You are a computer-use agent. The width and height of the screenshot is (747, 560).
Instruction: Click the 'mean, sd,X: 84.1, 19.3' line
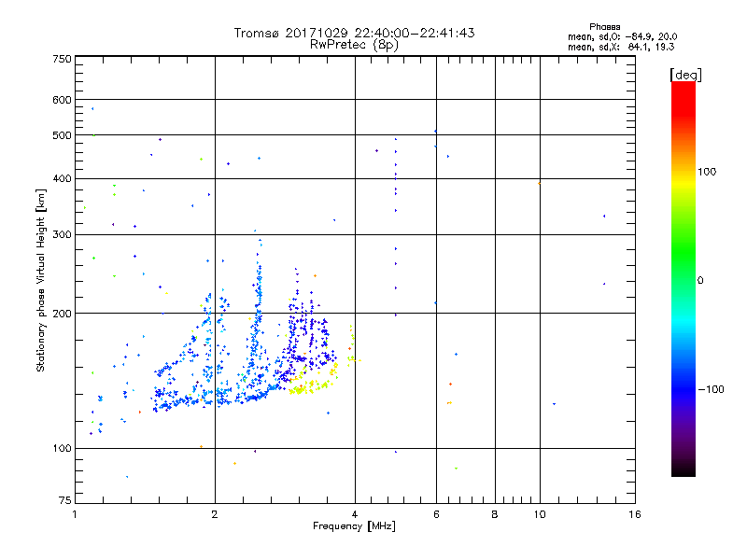(621, 47)
